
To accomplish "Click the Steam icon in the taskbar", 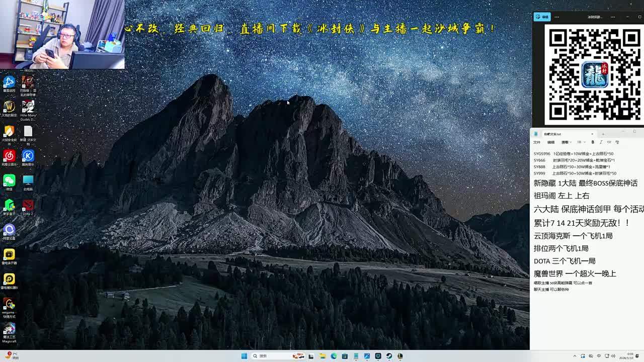I will [x=389, y=356].
